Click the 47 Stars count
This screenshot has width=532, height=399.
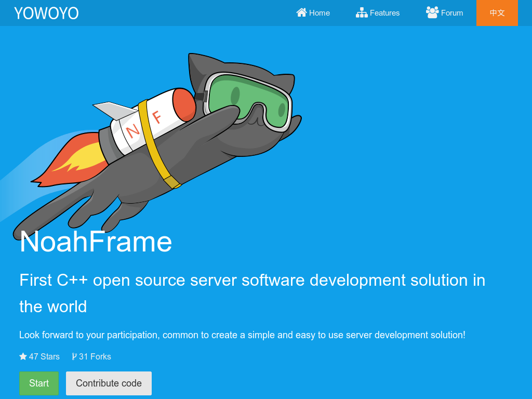[x=44, y=356]
